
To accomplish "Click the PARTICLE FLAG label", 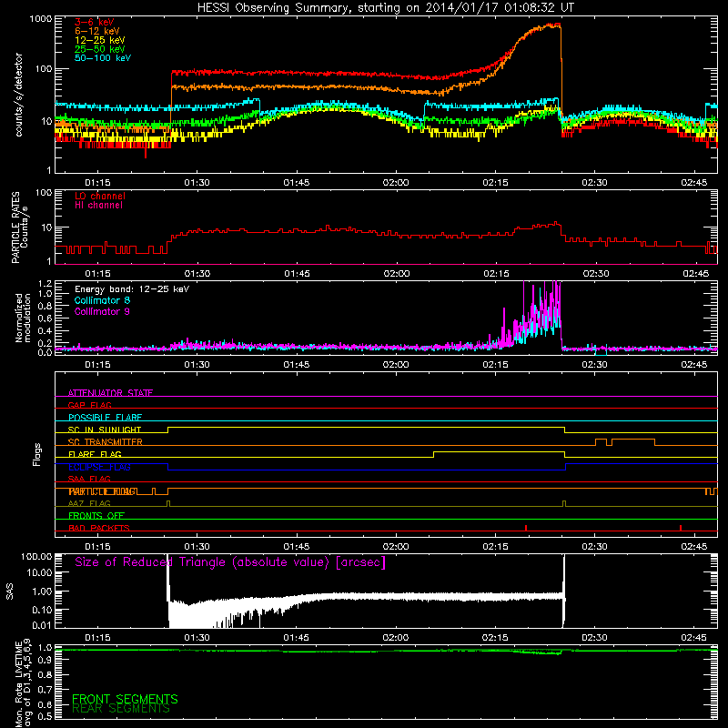I will coord(102,491).
